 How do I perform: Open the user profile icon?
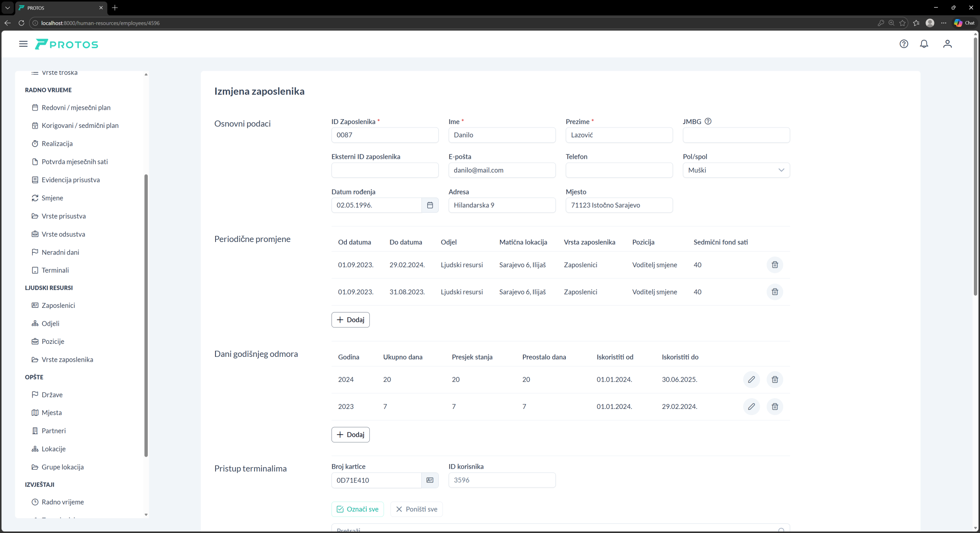947,44
